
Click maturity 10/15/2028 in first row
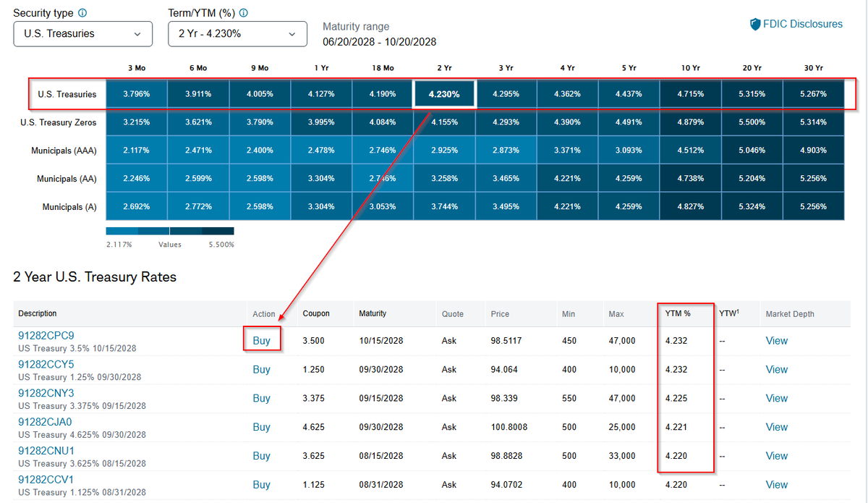(x=380, y=340)
